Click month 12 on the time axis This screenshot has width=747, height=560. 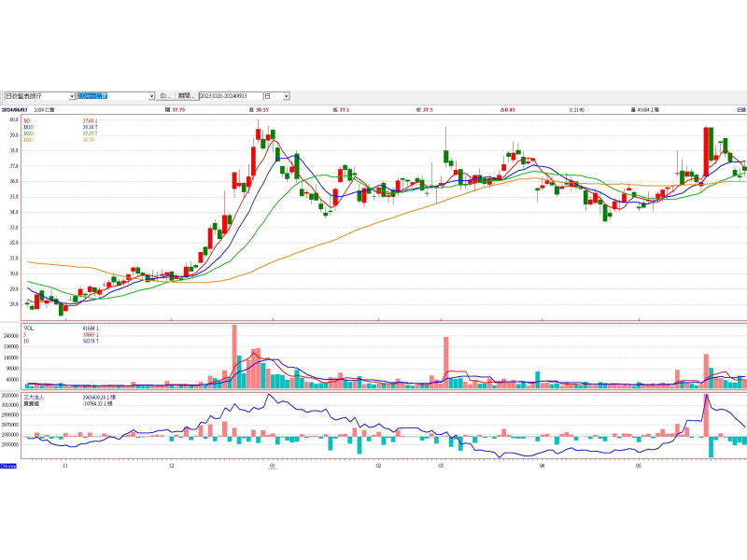172,464
